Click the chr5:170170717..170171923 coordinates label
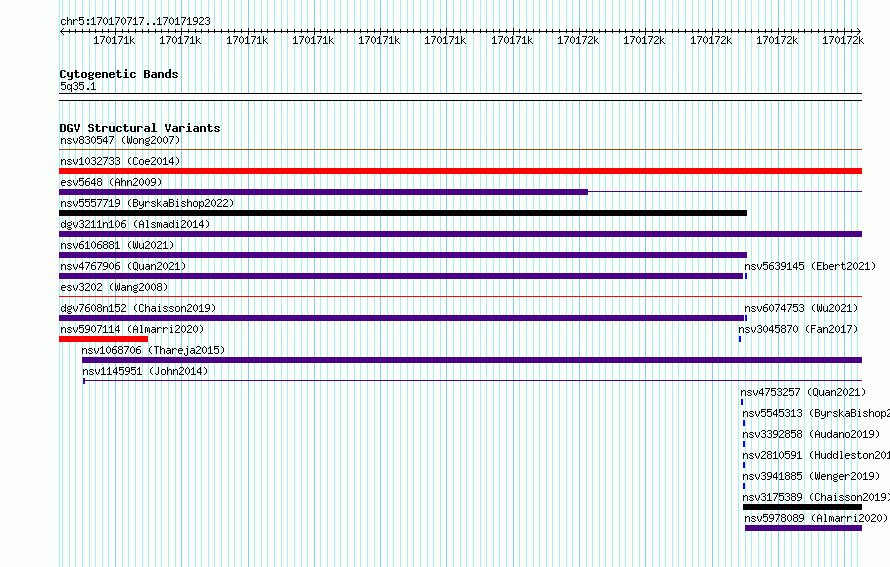 tap(135, 21)
